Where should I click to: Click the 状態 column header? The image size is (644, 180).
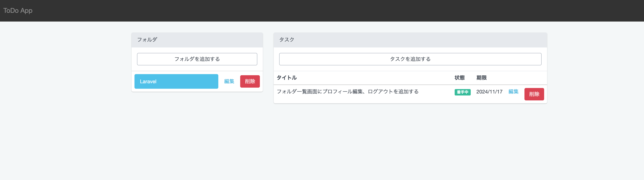460,78
